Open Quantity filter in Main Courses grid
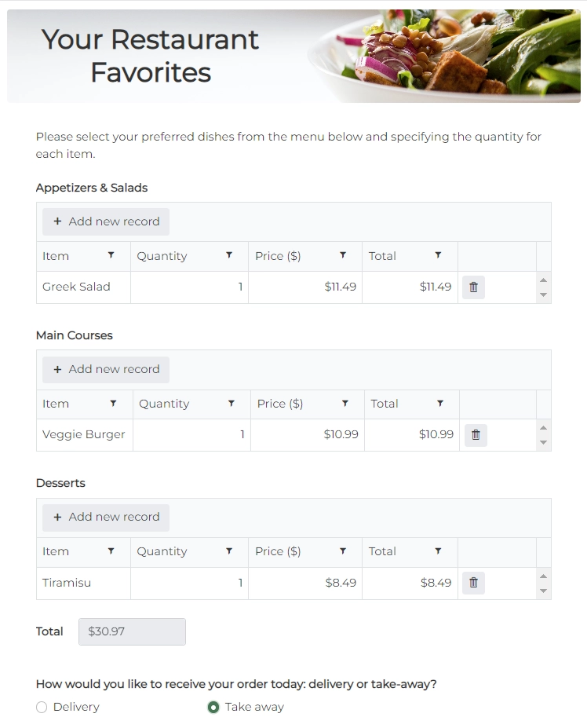The image size is (587, 728). (232, 404)
